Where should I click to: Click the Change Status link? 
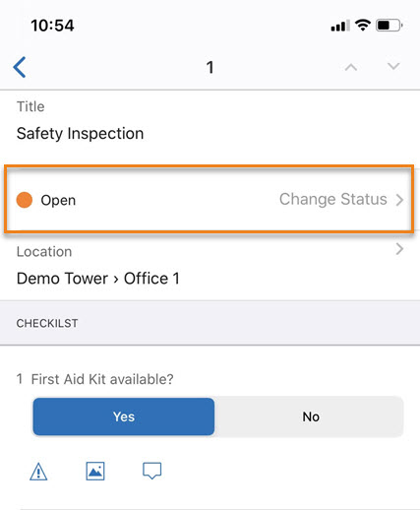332,199
